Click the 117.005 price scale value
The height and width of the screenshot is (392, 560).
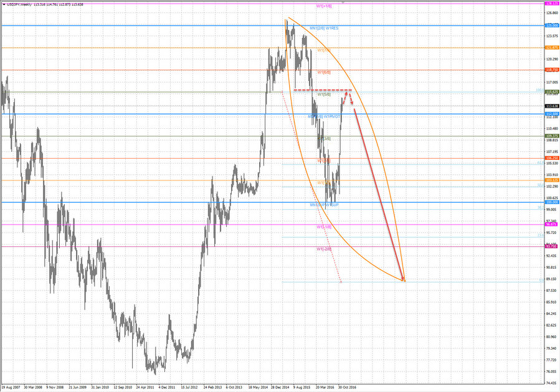point(551,82)
